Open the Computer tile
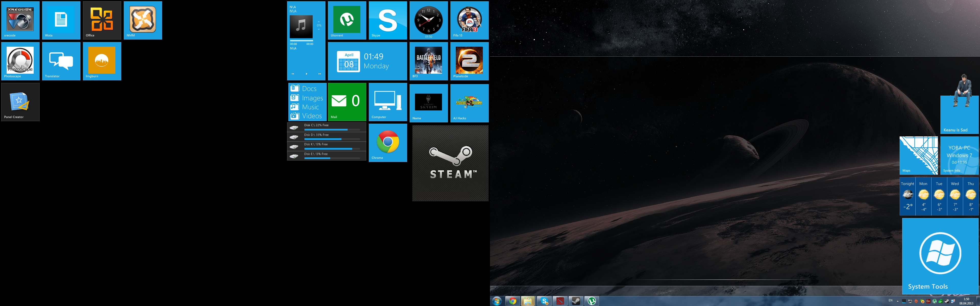 pyautogui.click(x=388, y=102)
